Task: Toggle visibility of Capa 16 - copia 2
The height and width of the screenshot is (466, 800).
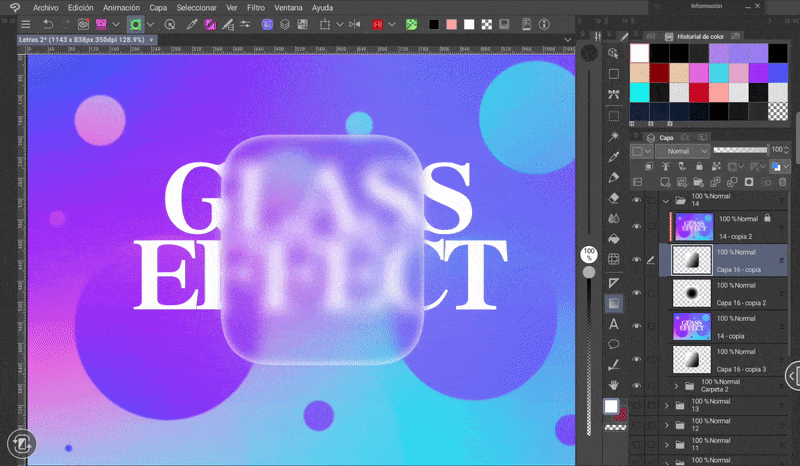Action: pos(636,293)
